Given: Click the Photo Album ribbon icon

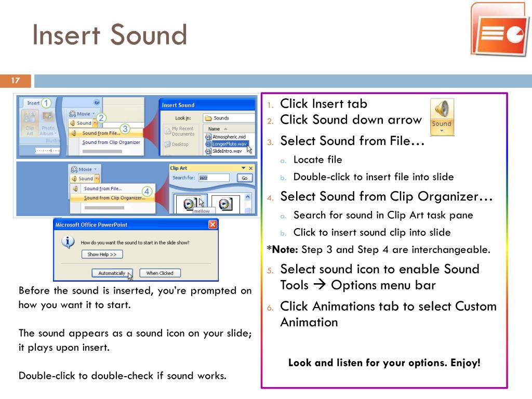Looking at the screenshot, I should click(x=48, y=124).
